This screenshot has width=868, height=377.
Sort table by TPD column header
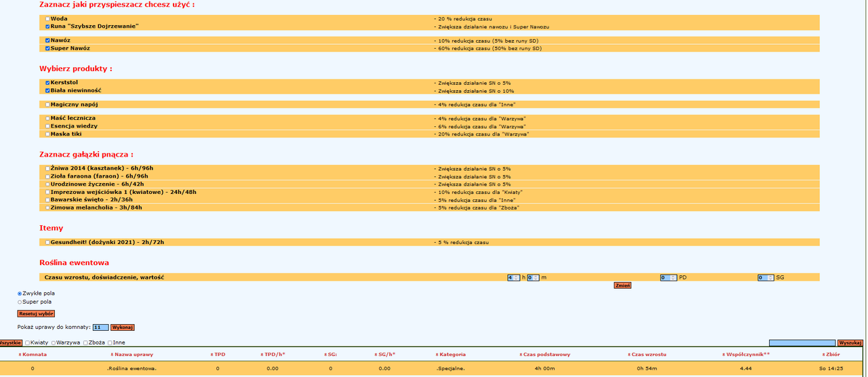coord(217,355)
